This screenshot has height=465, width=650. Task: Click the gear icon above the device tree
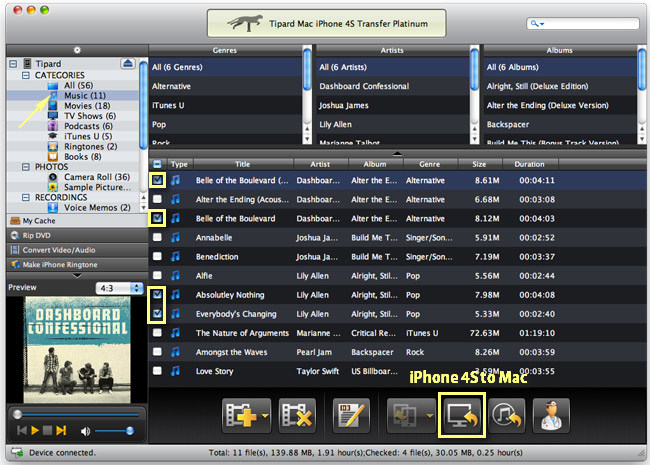(77, 50)
